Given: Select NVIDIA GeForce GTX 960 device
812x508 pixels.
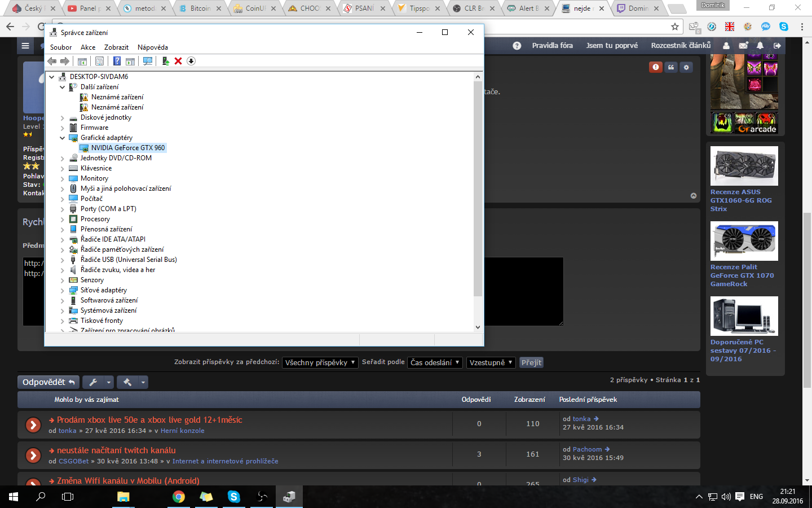Looking at the screenshot, I should [x=128, y=148].
